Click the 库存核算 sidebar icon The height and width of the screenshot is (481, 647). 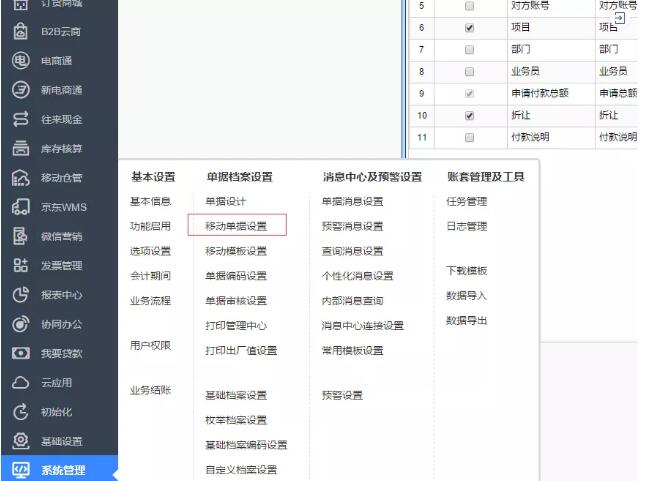point(21,149)
